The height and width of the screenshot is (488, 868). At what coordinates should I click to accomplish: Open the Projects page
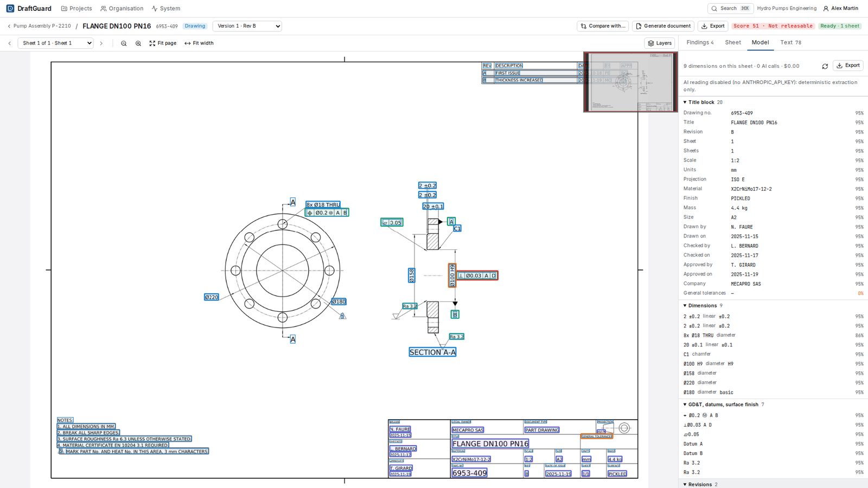pos(76,8)
